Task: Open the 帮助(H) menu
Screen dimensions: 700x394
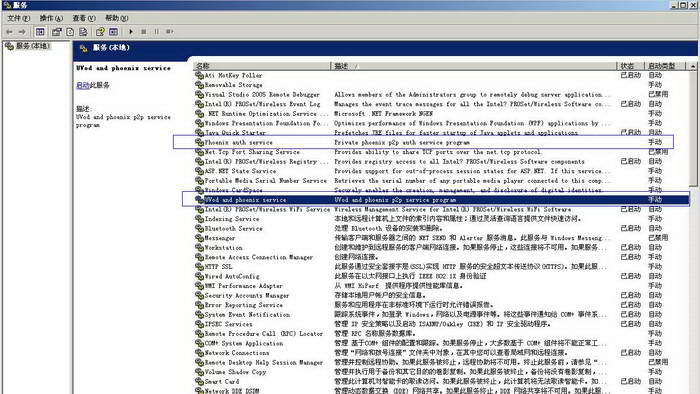Action: click(117, 18)
